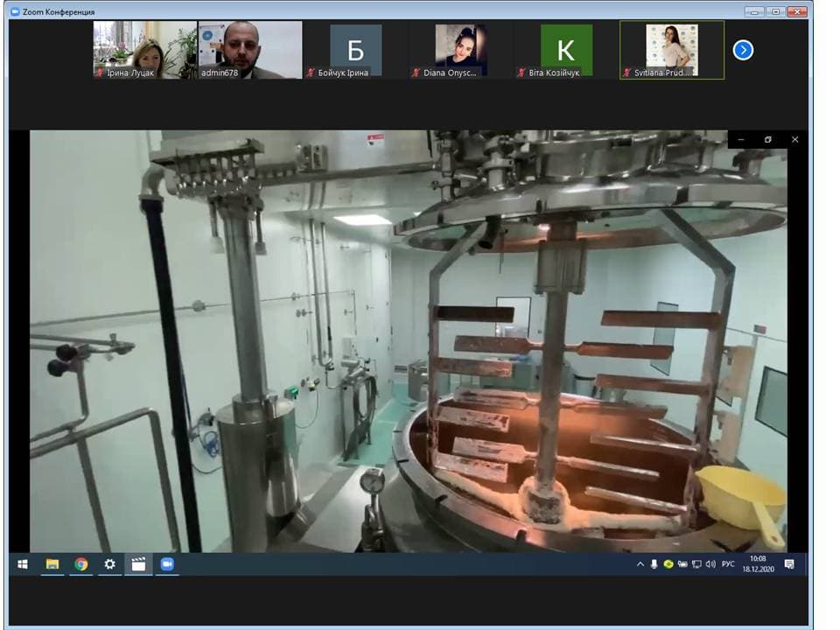Minimize the video player window in shared screen
The image size is (840, 630).
(741, 139)
